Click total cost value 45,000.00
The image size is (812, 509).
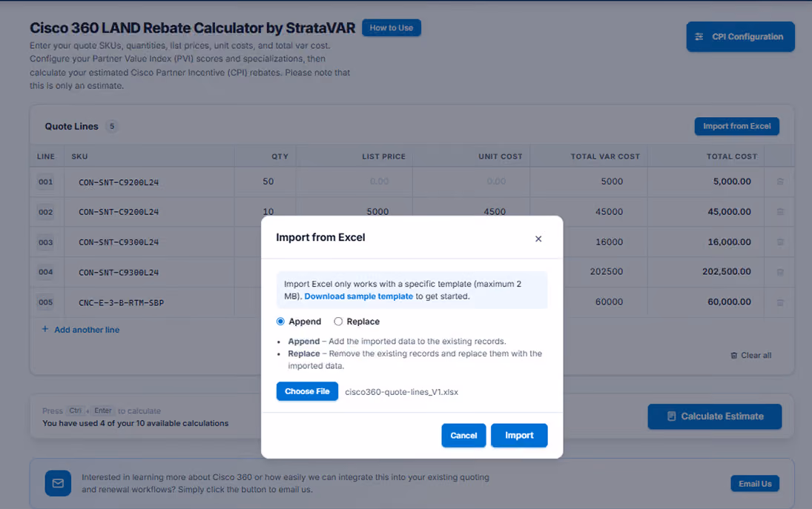[729, 212]
